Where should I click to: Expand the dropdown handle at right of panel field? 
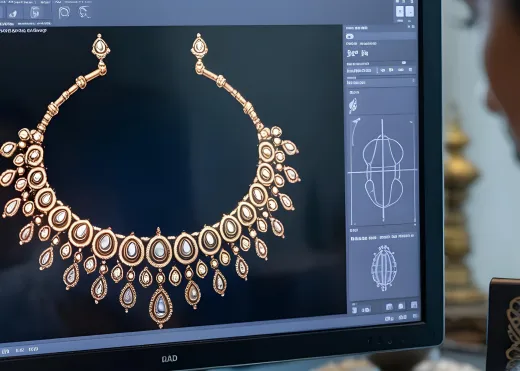coord(413,81)
